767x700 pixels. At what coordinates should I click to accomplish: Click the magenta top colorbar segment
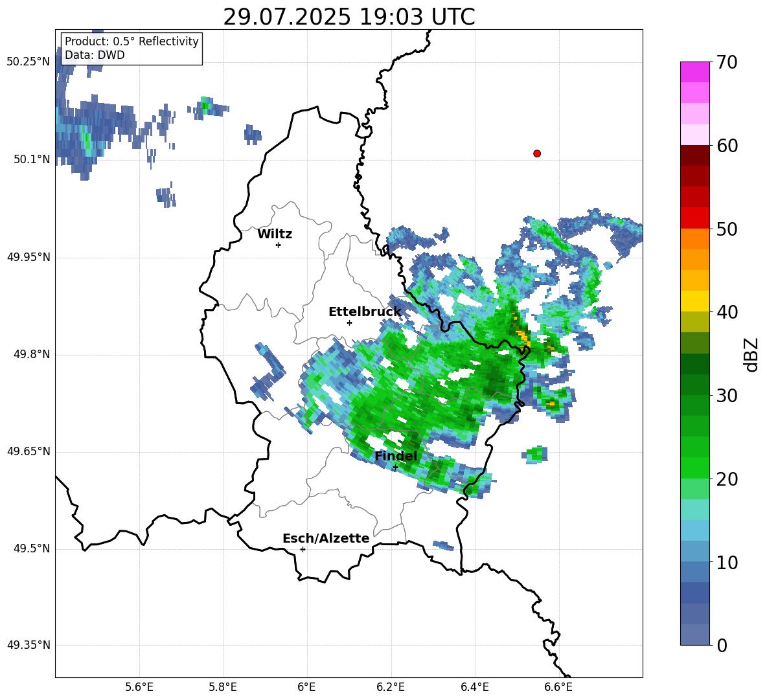pyautogui.click(x=694, y=73)
